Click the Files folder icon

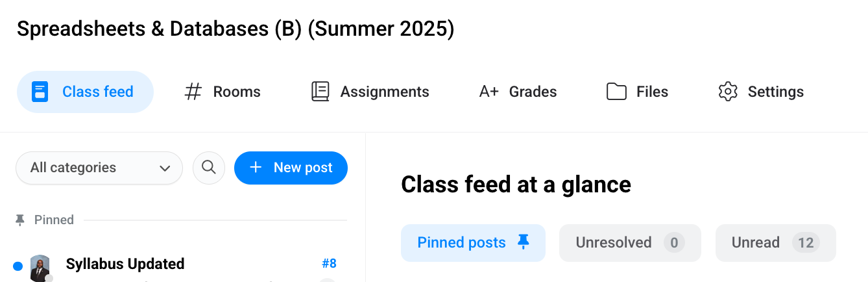616,92
